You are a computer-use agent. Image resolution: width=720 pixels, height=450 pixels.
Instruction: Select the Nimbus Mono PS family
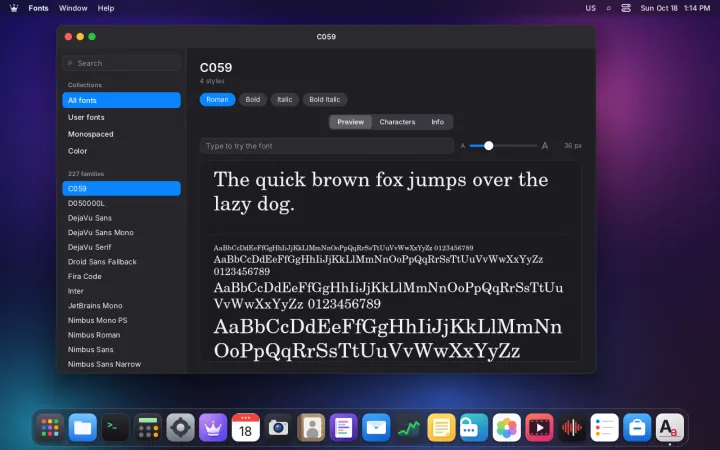tap(121, 321)
